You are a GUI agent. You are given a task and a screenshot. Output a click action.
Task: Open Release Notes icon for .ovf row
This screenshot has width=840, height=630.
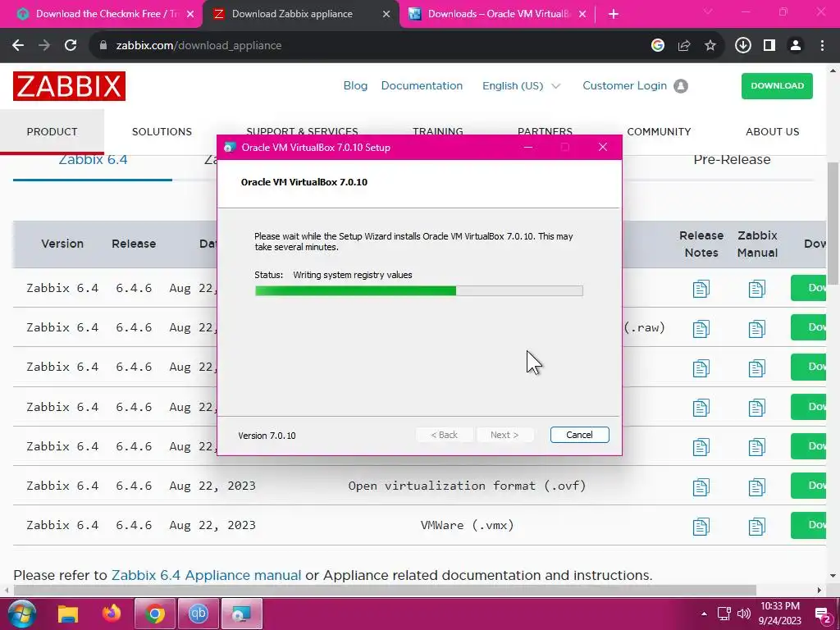tap(701, 486)
